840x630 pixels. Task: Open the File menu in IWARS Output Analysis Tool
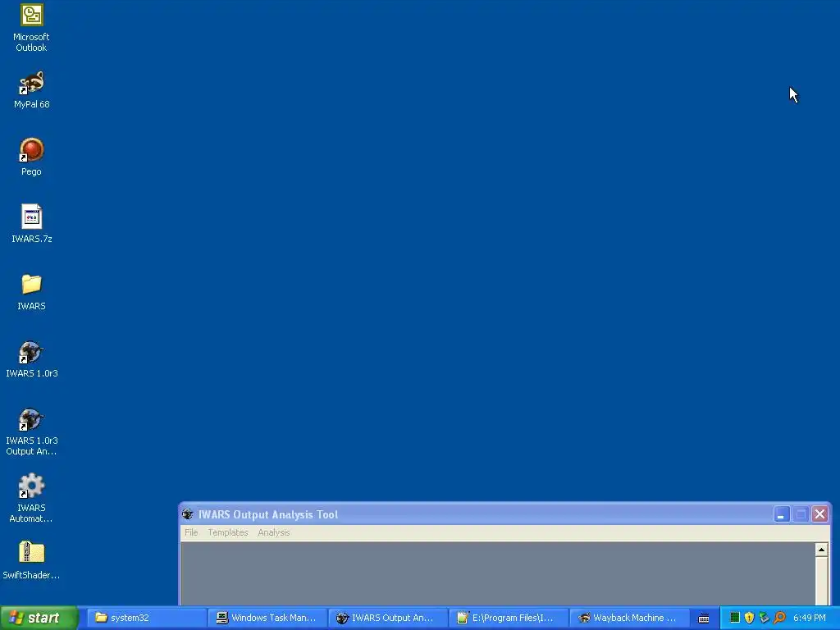[191, 532]
